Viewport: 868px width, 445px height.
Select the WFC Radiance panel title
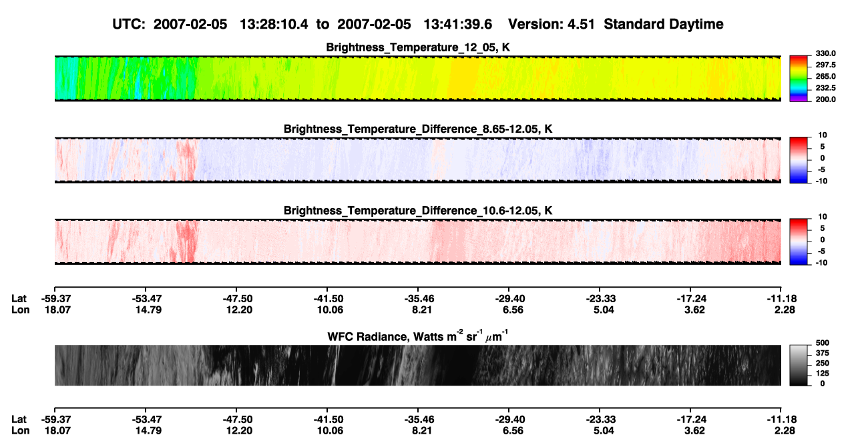pos(418,336)
